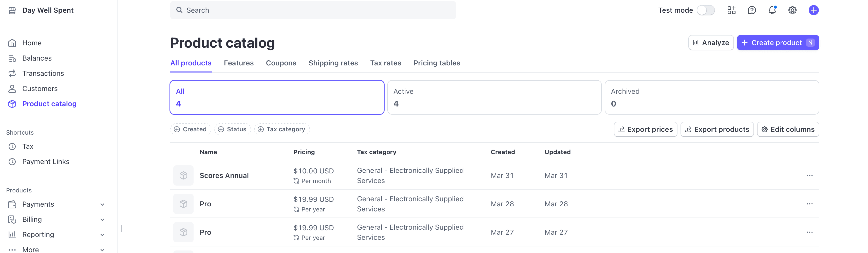
Task: Switch to the Coupons tab
Action: (281, 63)
